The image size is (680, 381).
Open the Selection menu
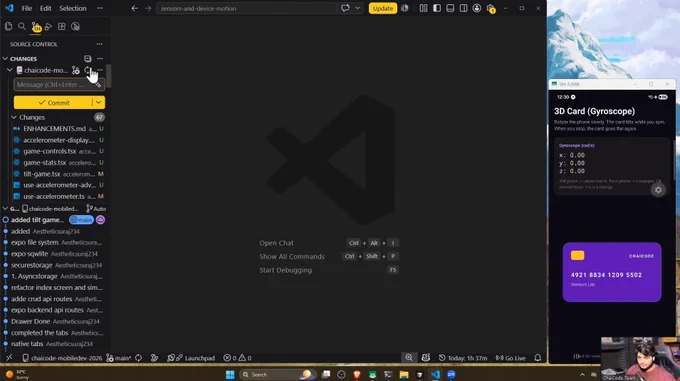click(x=73, y=8)
